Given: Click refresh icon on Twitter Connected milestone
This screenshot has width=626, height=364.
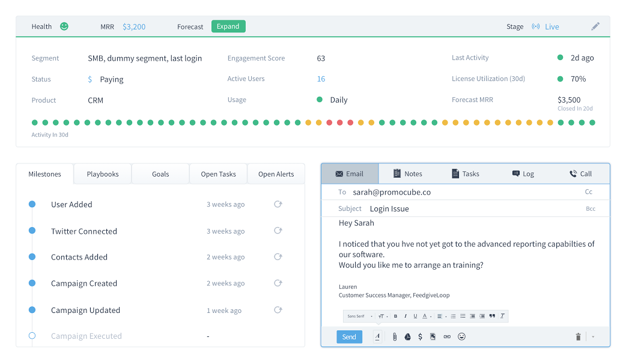Looking at the screenshot, I should pos(278,230).
